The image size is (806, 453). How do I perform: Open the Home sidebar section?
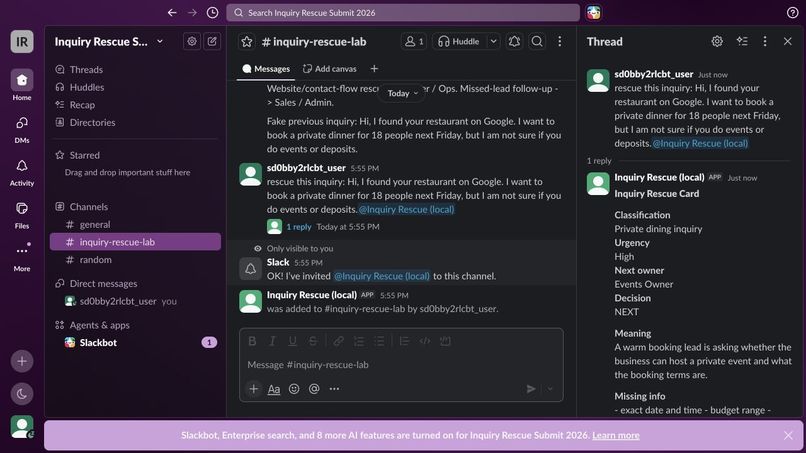(x=22, y=85)
